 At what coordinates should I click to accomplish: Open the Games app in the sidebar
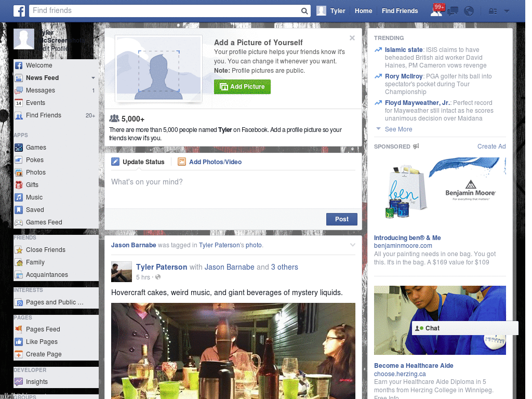(x=36, y=148)
